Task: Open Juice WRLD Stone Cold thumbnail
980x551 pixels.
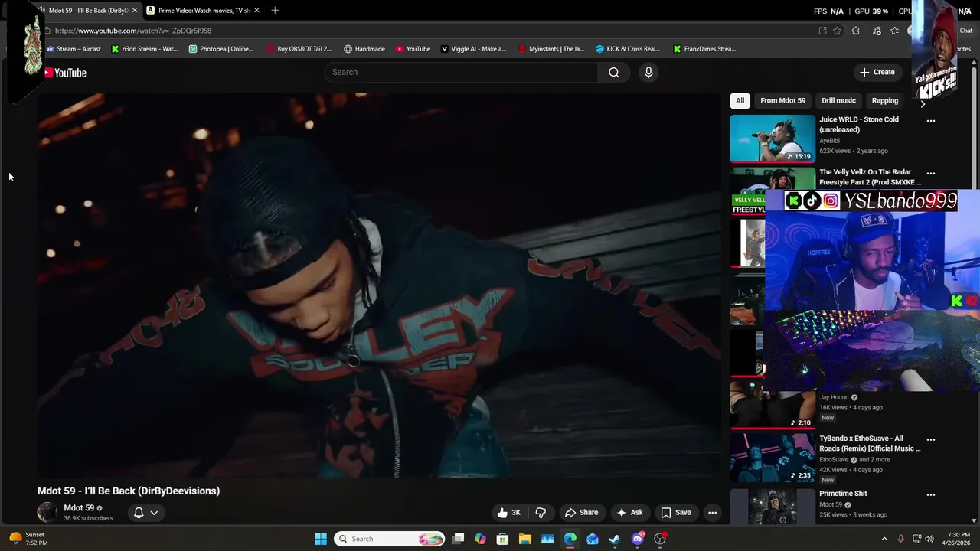Action: 772,139
